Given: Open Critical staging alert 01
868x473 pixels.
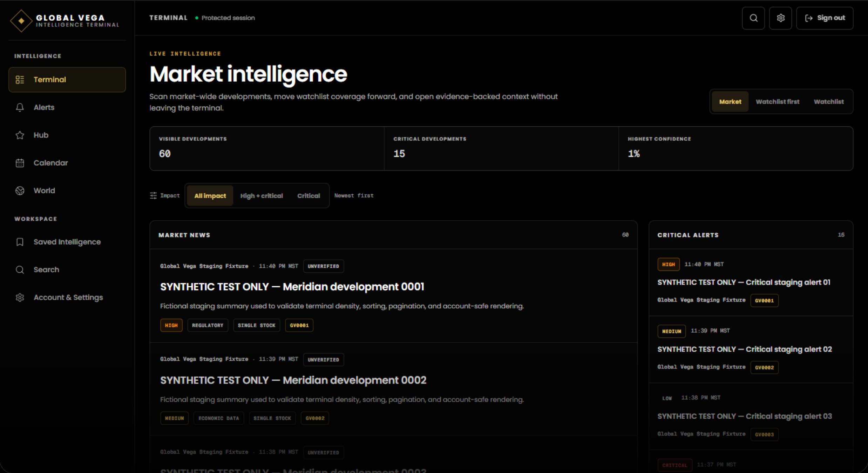Looking at the screenshot, I should (744, 282).
